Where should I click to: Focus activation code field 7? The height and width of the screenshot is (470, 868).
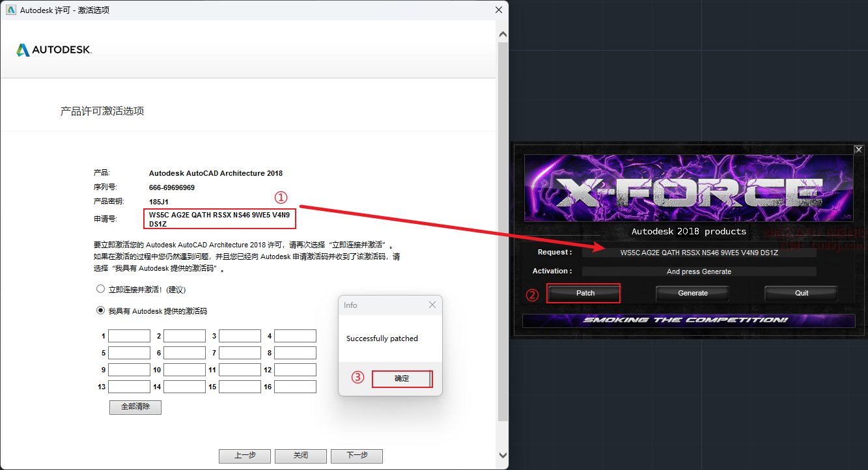pos(240,353)
